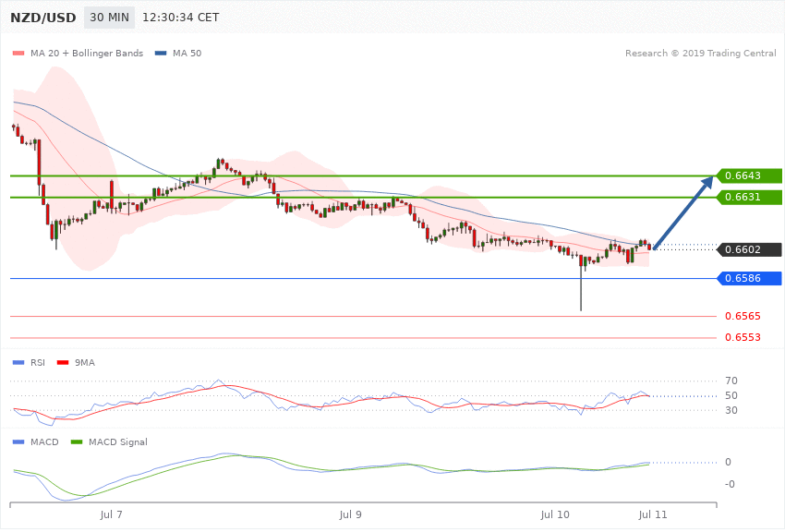Screen dimensions: 785x532
Task: Click the Jul 9 date axis label
Action: point(350,514)
